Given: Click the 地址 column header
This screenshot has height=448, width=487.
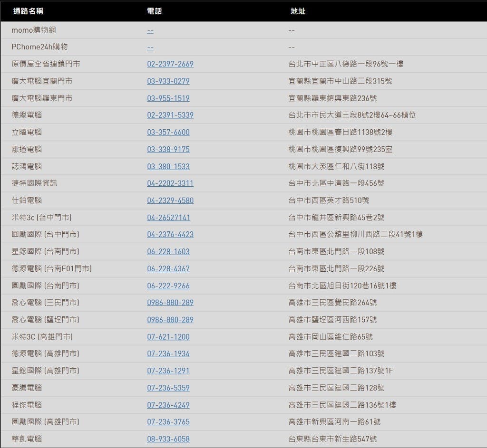Looking at the screenshot, I should (298, 11).
